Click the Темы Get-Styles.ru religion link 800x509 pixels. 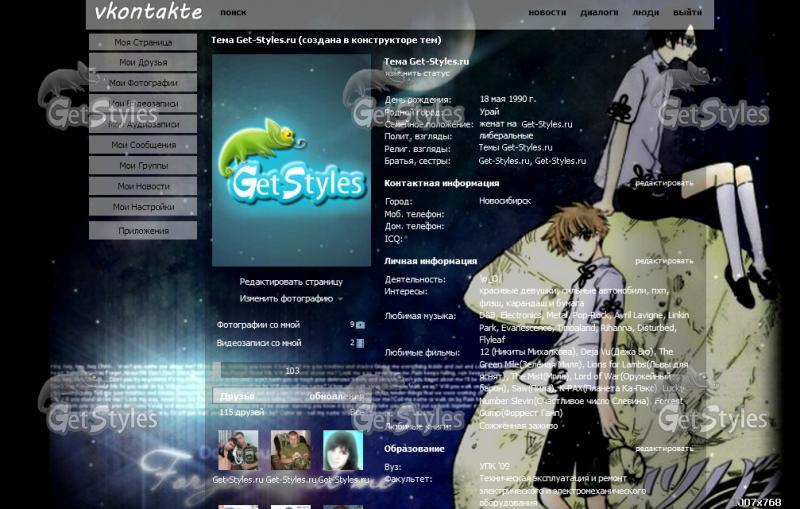515,147
